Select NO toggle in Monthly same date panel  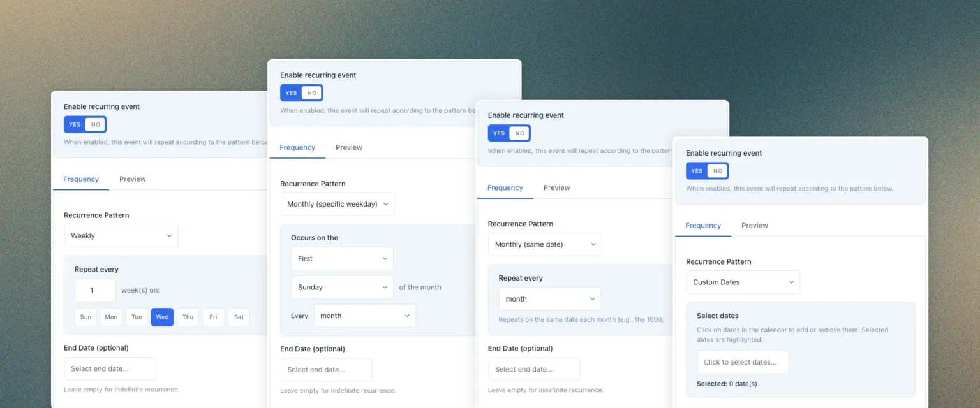pyautogui.click(x=519, y=133)
